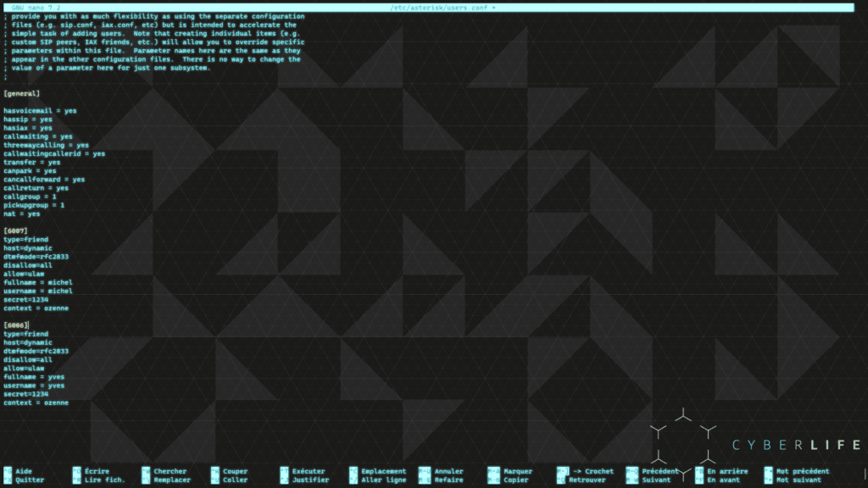Select the Écrire shortcut to save file
Viewport: 868px width, 488px height.
click(97, 471)
